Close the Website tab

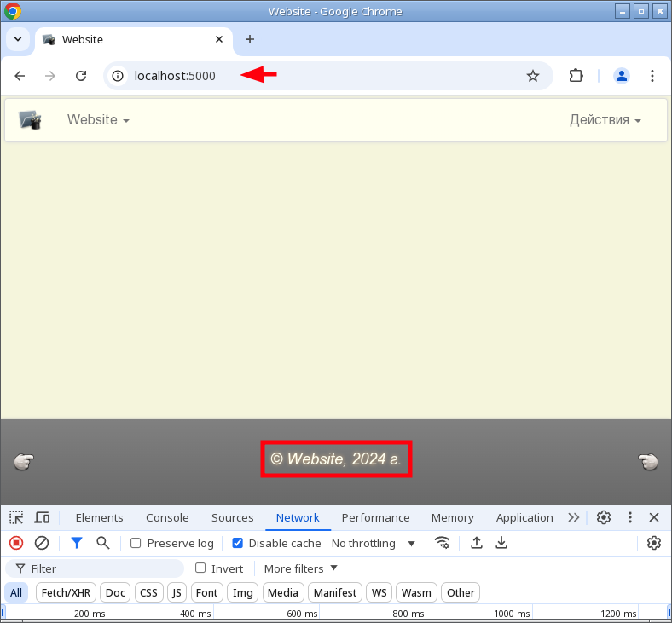point(219,39)
